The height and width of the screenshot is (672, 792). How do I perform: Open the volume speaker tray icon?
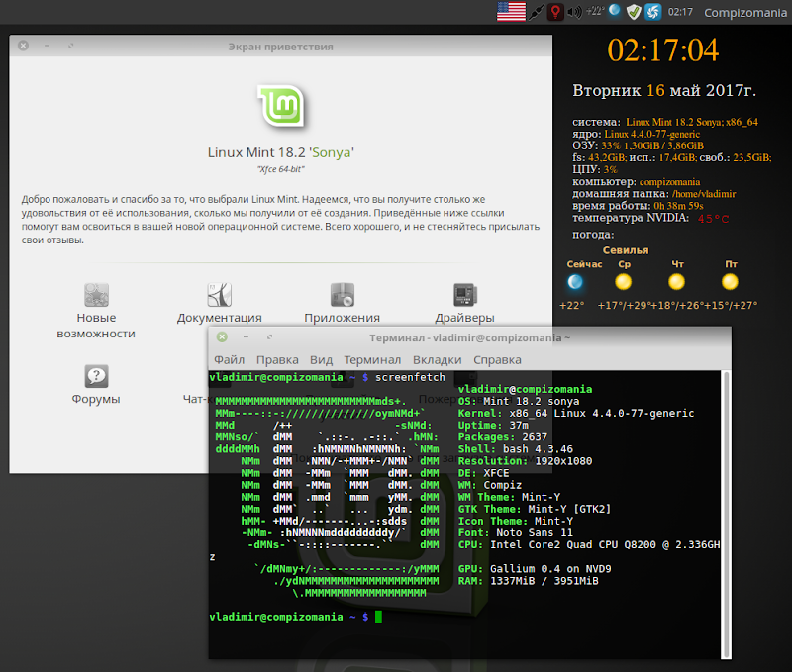(x=574, y=12)
